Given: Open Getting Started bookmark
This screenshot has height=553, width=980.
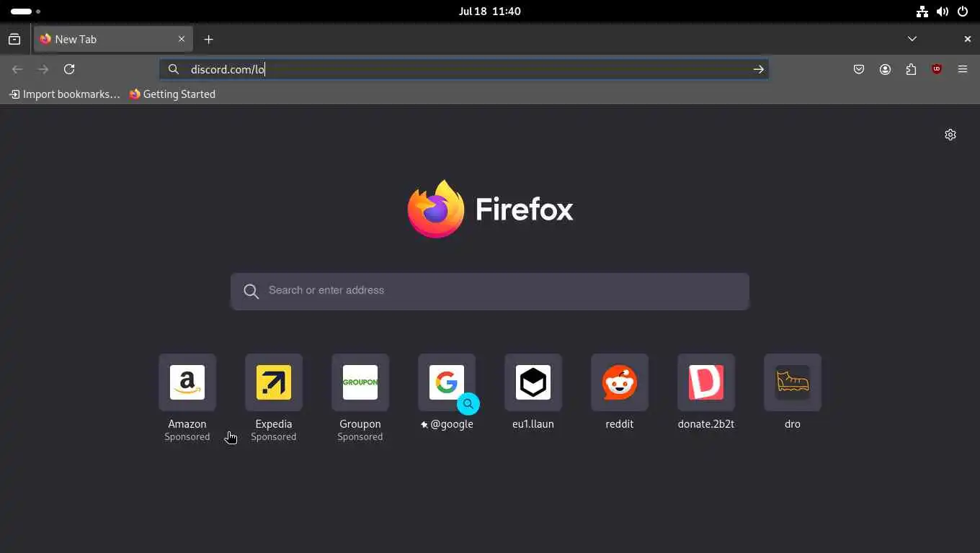Looking at the screenshot, I should pos(172,94).
